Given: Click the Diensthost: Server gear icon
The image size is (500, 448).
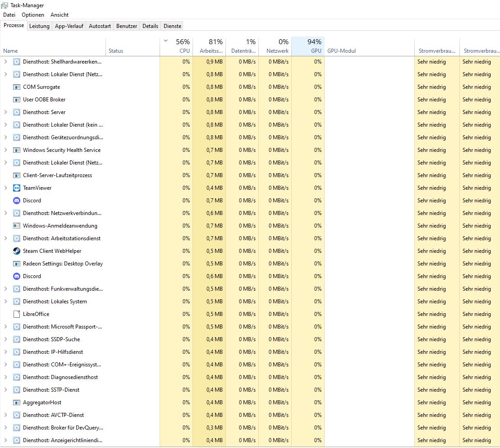Looking at the screenshot, I should [17, 112].
